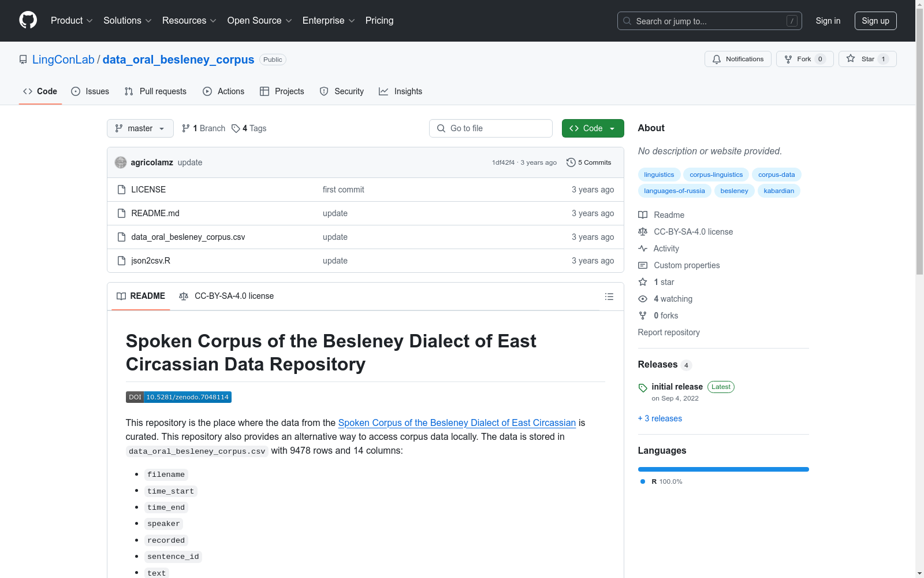Click the Search or jump to field
This screenshot has width=924, height=578.
[710, 21]
